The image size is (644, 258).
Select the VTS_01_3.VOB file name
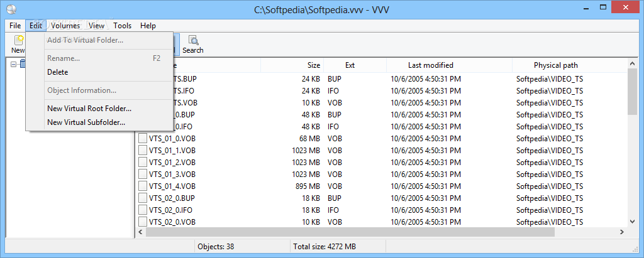[172, 175]
